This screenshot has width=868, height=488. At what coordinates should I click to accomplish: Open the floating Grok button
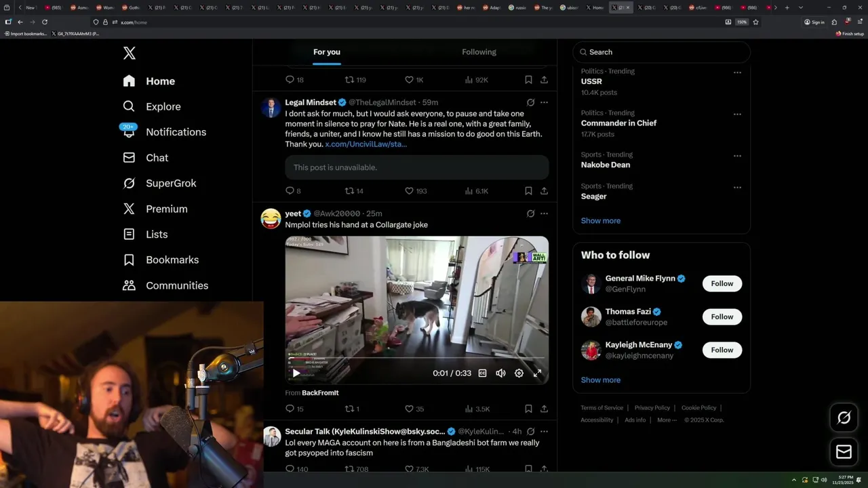[844, 418]
